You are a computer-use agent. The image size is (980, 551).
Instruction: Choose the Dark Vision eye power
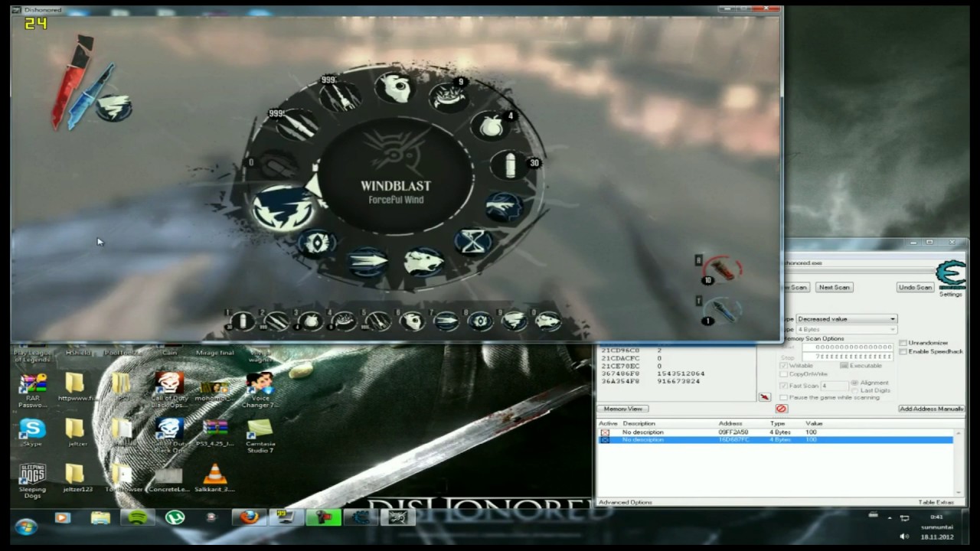(317, 243)
